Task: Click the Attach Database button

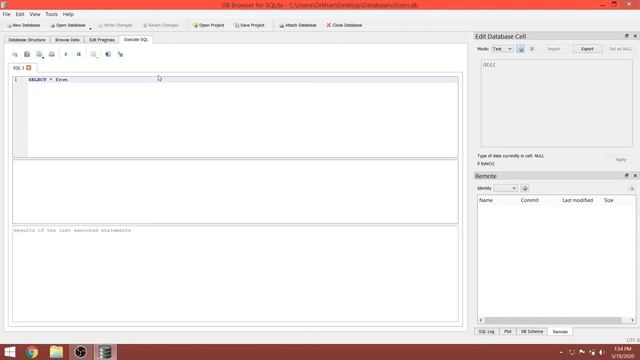Action: tap(298, 25)
